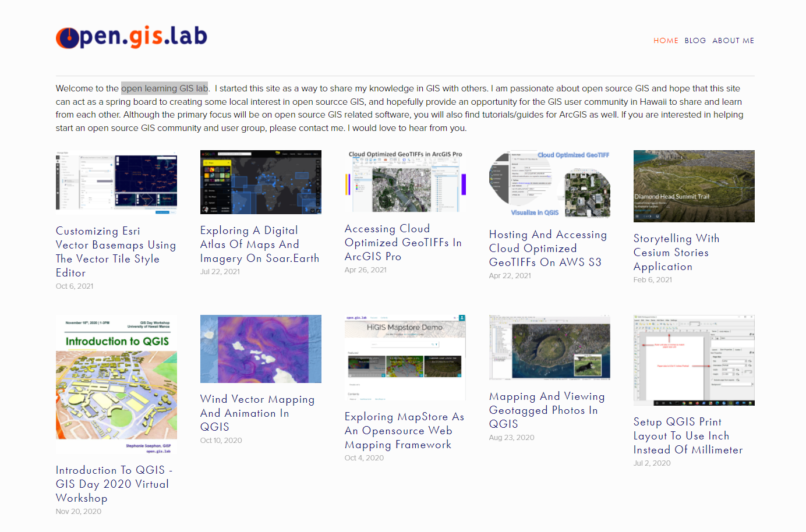The image size is (806, 532).
Task: Click the Apr 22, 2021 post date
Action: point(510,276)
